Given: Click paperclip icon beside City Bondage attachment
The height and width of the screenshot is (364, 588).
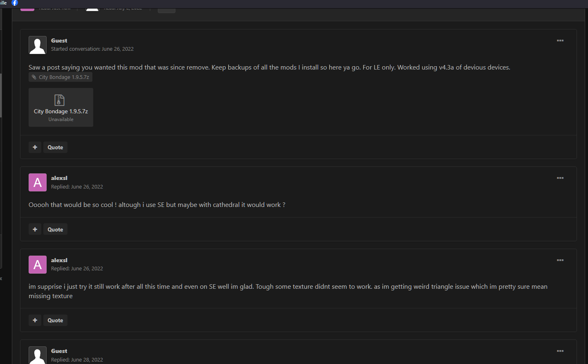Looking at the screenshot, I should coord(34,77).
